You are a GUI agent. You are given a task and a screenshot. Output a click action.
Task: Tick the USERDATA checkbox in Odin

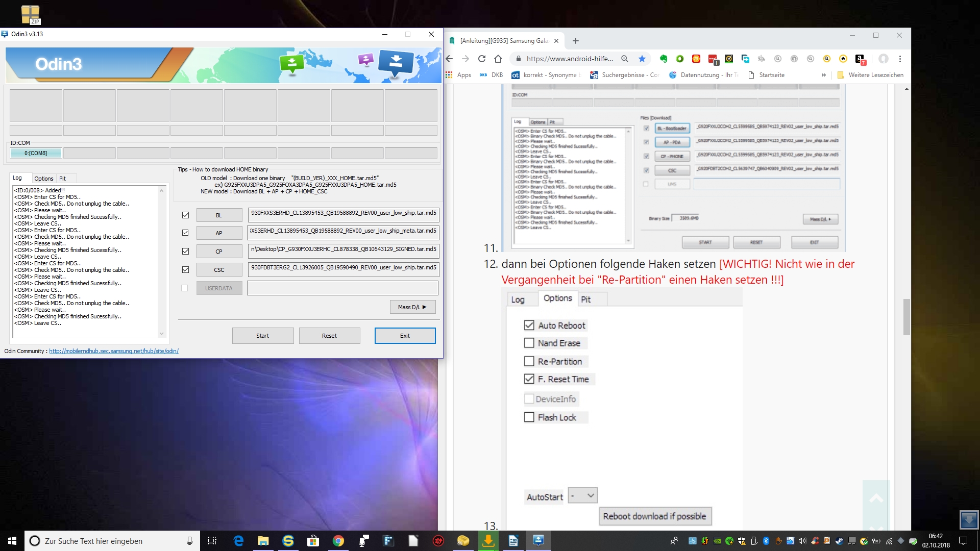[185, 288]
